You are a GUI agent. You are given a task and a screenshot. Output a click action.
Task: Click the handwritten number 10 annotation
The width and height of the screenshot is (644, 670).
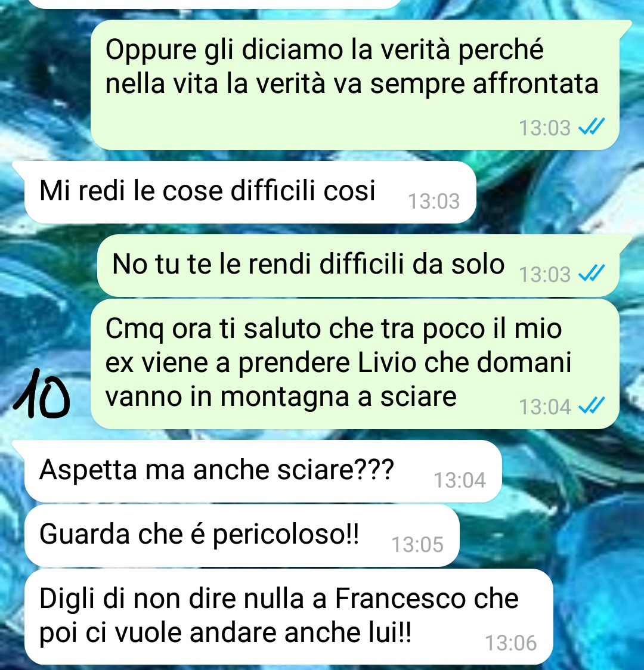tap(42, 394)
